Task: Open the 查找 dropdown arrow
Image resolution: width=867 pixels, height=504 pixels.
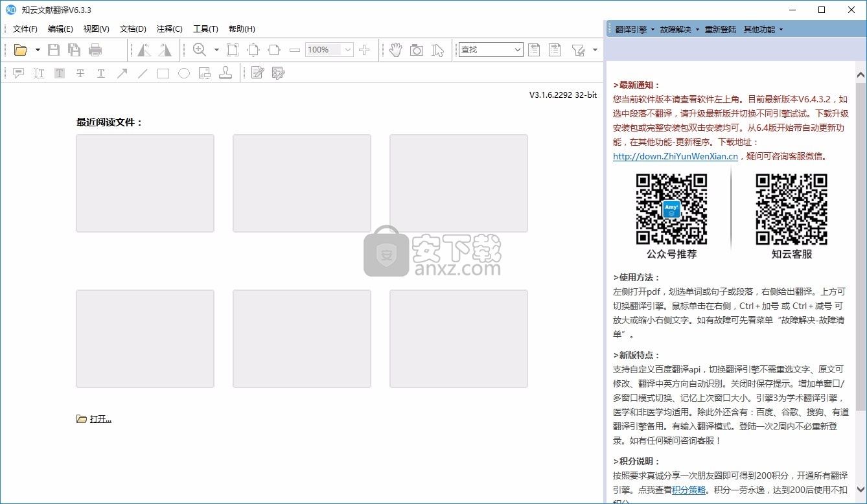Action: (x=517, y=50)
